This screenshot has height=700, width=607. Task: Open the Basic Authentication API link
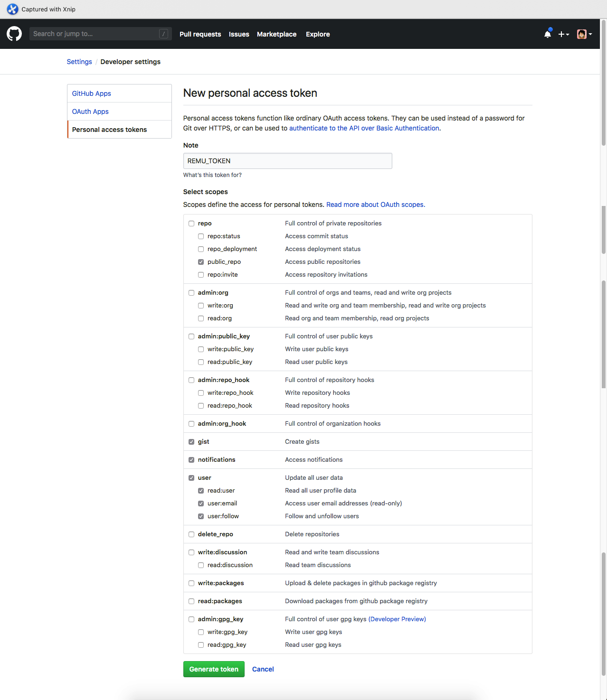pyautogui.click(x=364, y=128)
